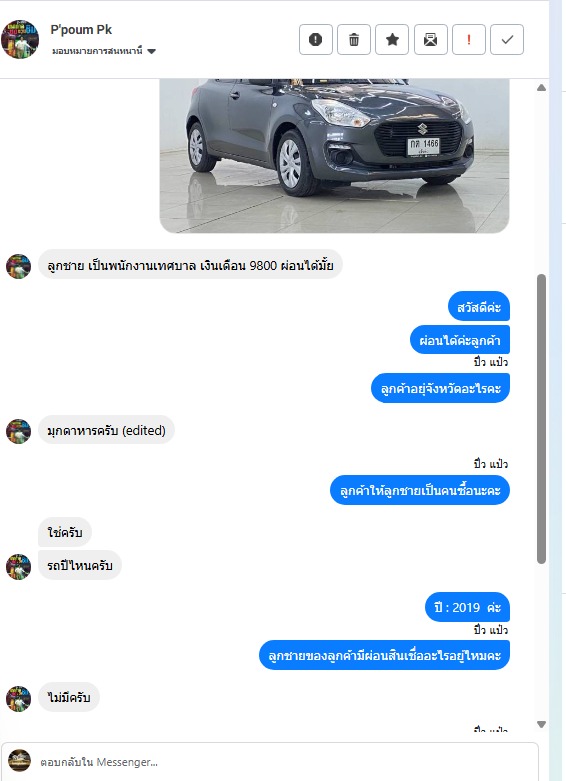This screenshot has width=566, height=781.
Task: Click the trash delete conversation icon
Action: tap(354, 39)
